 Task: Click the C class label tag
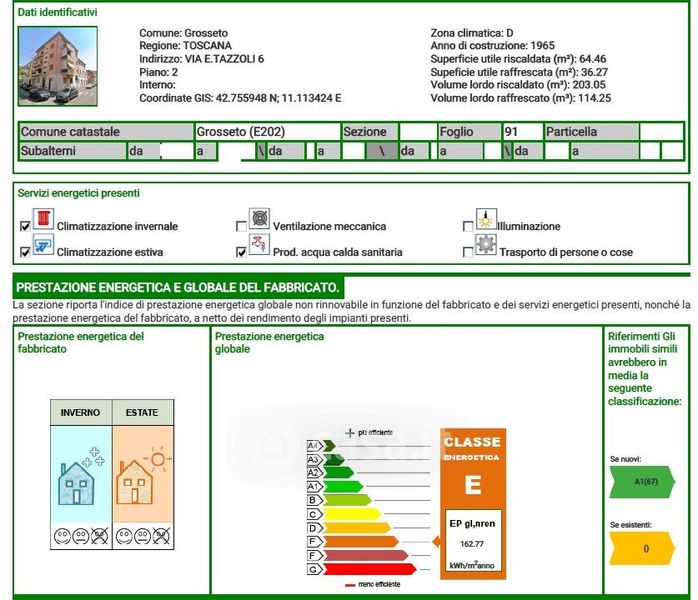[315, 515]
